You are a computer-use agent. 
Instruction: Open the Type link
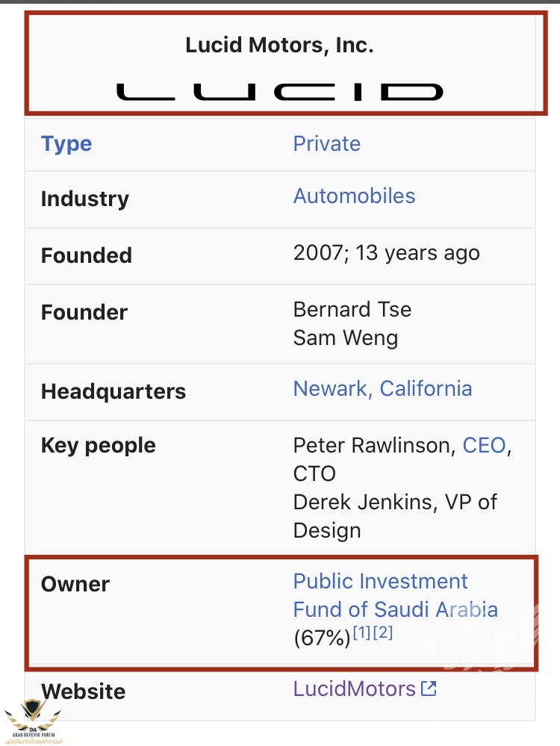66,143
